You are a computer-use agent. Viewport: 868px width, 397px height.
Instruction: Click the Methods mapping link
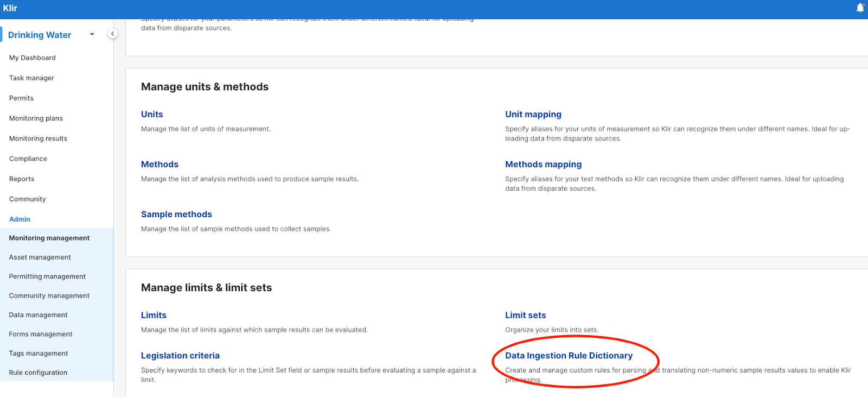pos(543,164)
